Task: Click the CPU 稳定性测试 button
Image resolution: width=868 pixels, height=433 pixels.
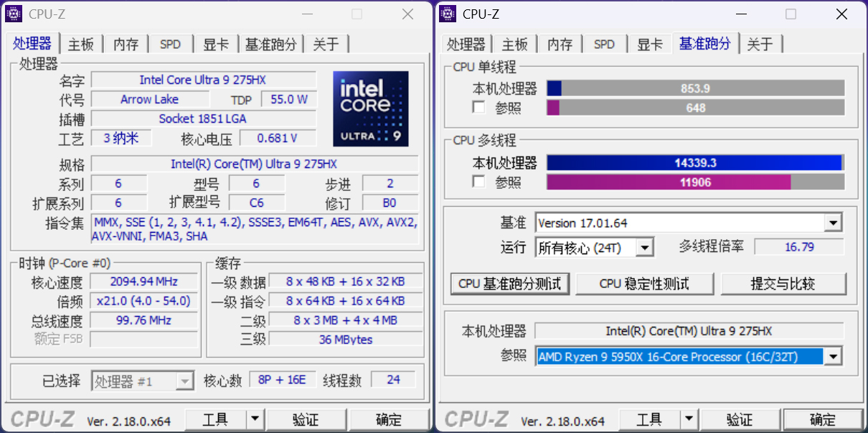Action: 645,284
